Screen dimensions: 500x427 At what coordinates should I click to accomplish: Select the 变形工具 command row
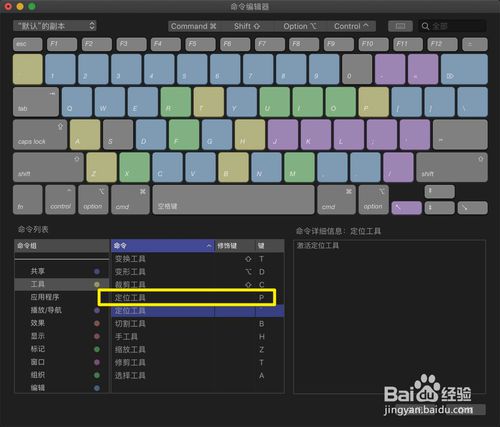pos(198,272)
